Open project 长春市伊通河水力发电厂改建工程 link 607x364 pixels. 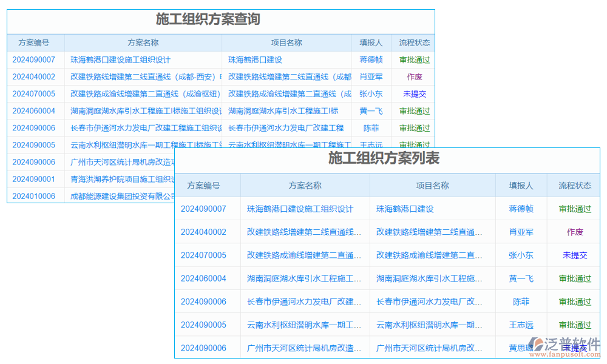287,128
